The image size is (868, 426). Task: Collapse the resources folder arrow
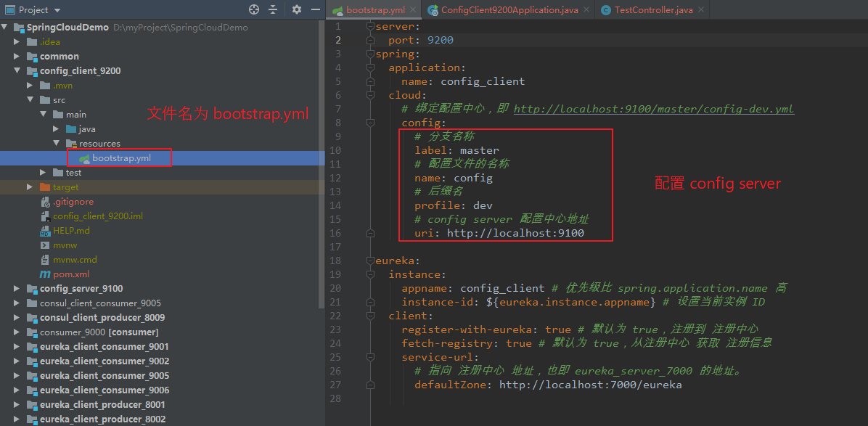56,143
